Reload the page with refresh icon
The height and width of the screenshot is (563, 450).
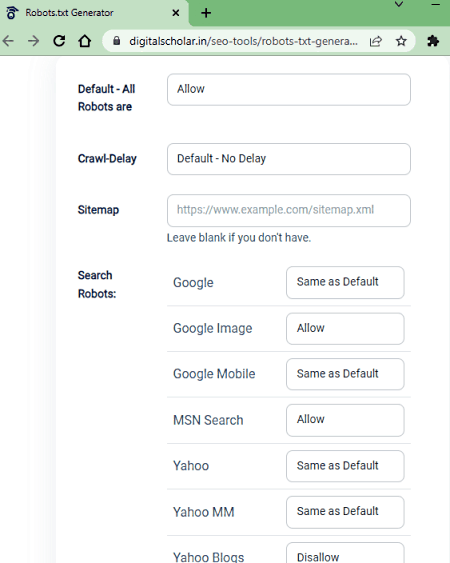(59, 41)
